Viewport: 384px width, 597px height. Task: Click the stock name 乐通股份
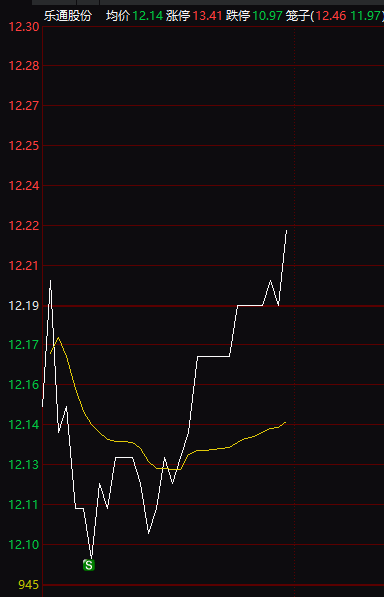[x=68, y=16]
